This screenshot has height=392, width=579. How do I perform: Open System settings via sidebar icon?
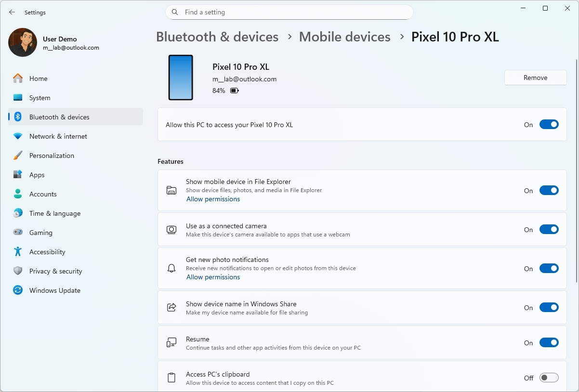(18, 97)
